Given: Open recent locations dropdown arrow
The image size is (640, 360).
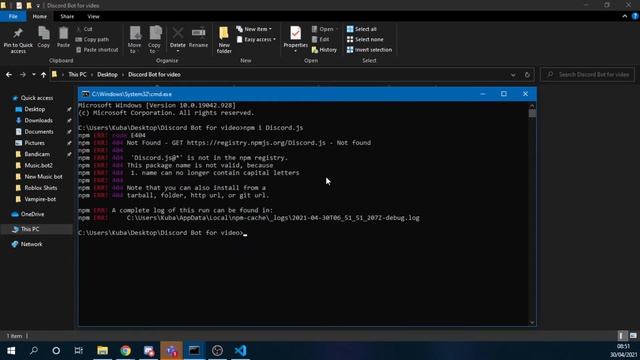Looking at the screenshot, I should 33,75.
